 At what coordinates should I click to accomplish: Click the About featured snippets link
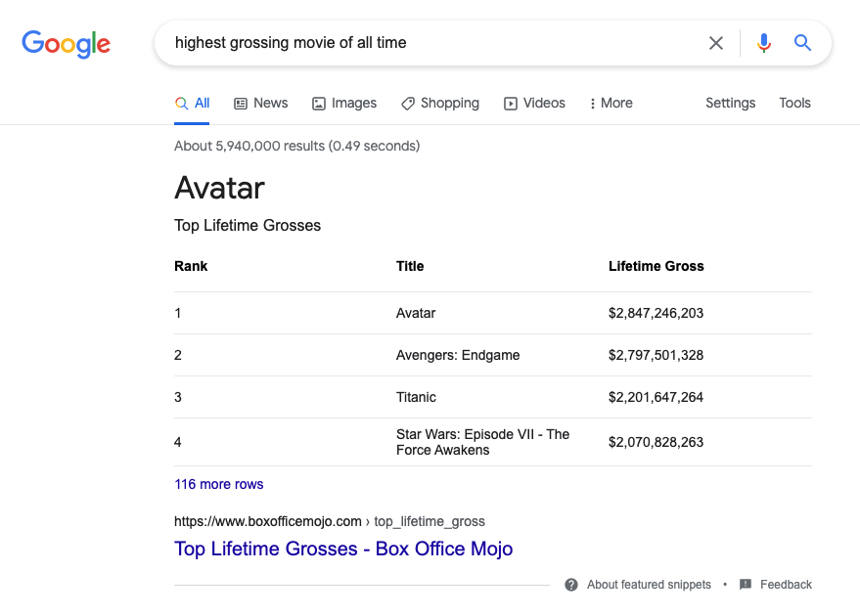649,585
